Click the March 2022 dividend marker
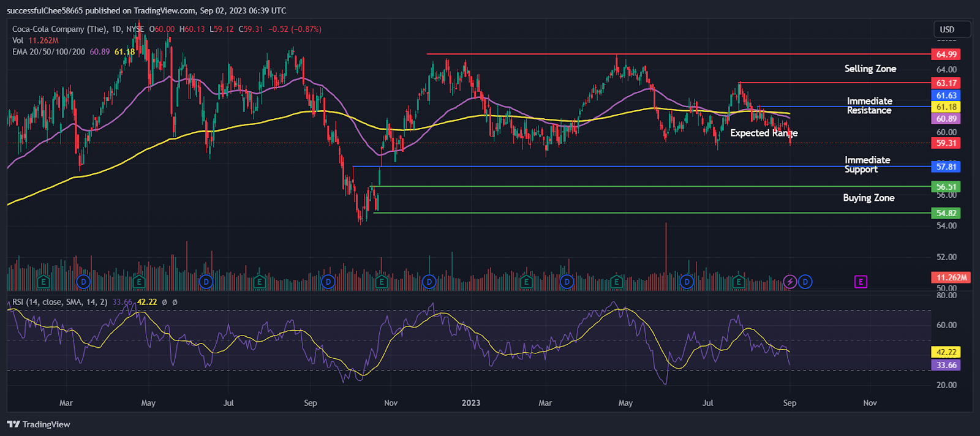980x436 pixels. [x=83, y=282]
